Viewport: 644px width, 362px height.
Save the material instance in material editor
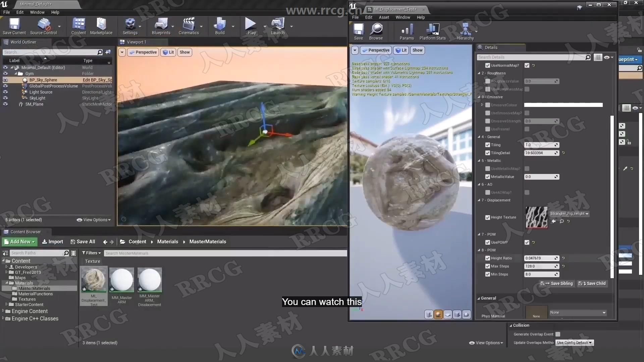(x=359, y=32)
